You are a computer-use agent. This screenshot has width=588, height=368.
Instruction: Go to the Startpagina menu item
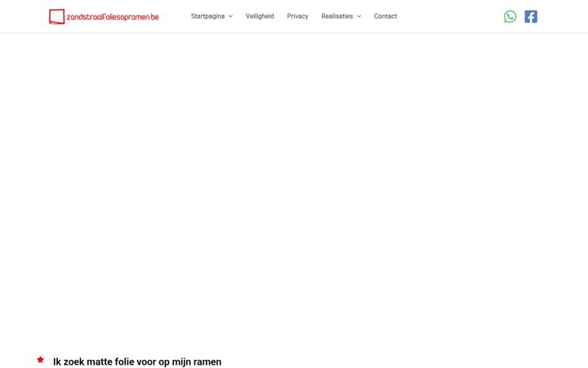(x=207, y=16)
